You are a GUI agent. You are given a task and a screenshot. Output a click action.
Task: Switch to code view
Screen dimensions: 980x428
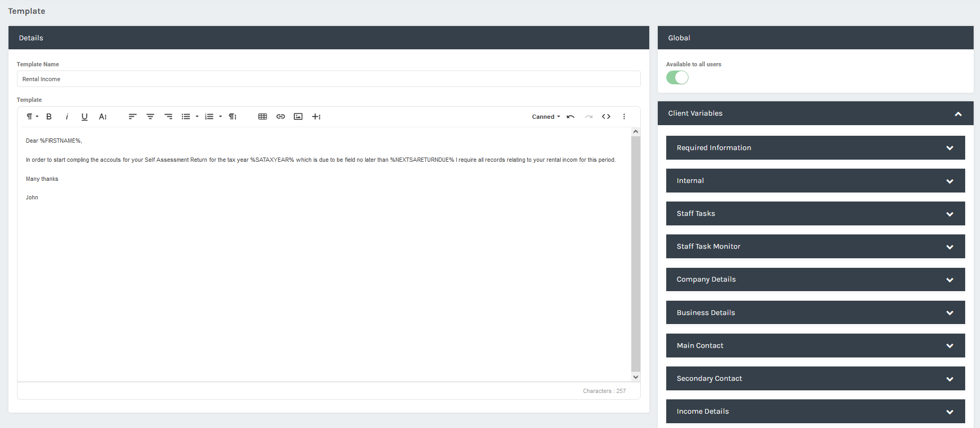pyautogui.click(x=606, y=117)
